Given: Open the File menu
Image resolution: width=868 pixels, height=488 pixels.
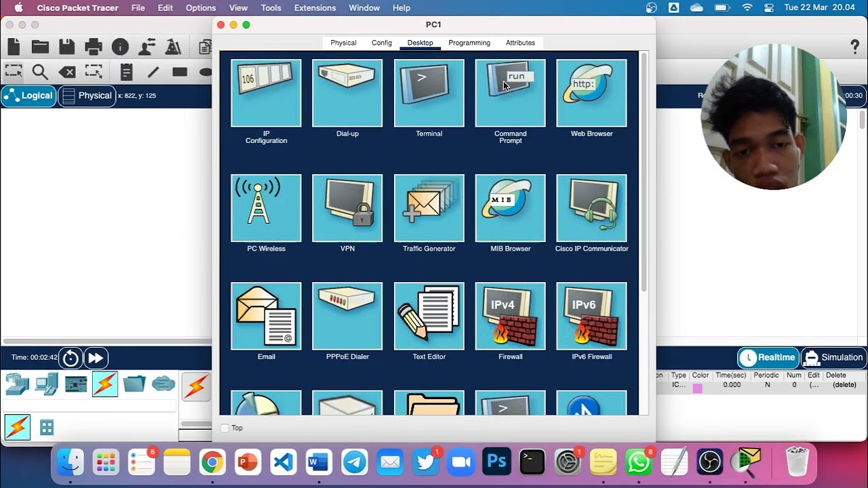Looking at the screenshot, I should tap(138, 8).
